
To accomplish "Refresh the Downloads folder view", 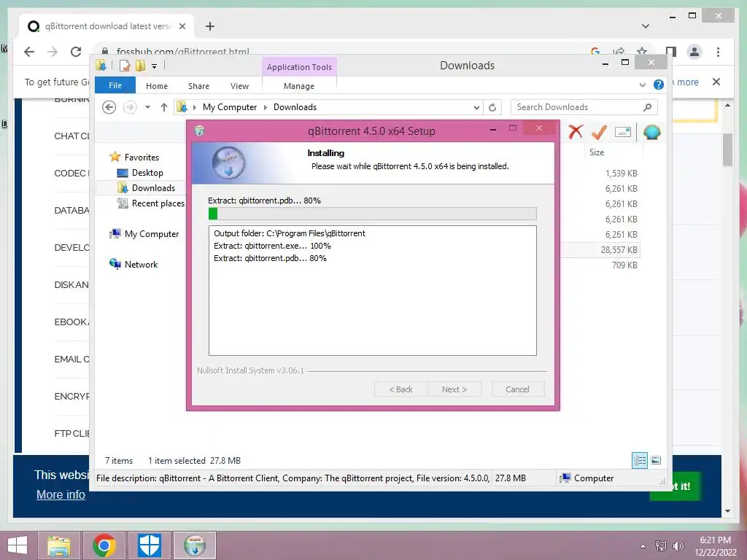I will (492, 108).
